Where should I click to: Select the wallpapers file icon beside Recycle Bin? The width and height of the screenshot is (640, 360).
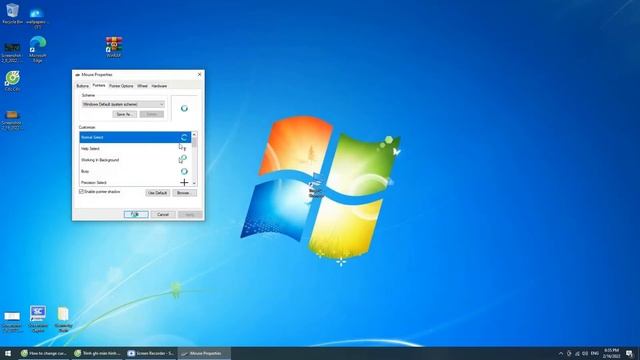click(37, 18)
